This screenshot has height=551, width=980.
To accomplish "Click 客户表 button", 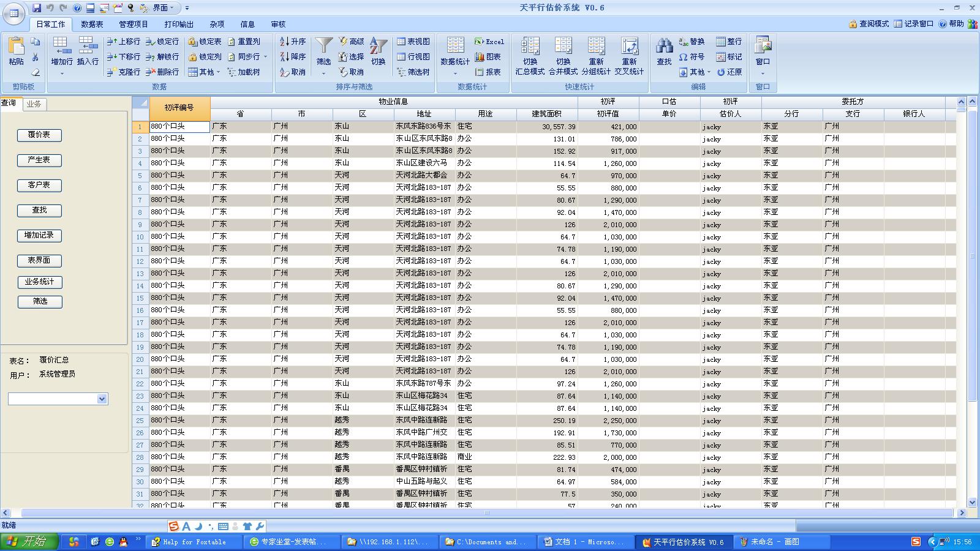I will (x=39, y=185).
